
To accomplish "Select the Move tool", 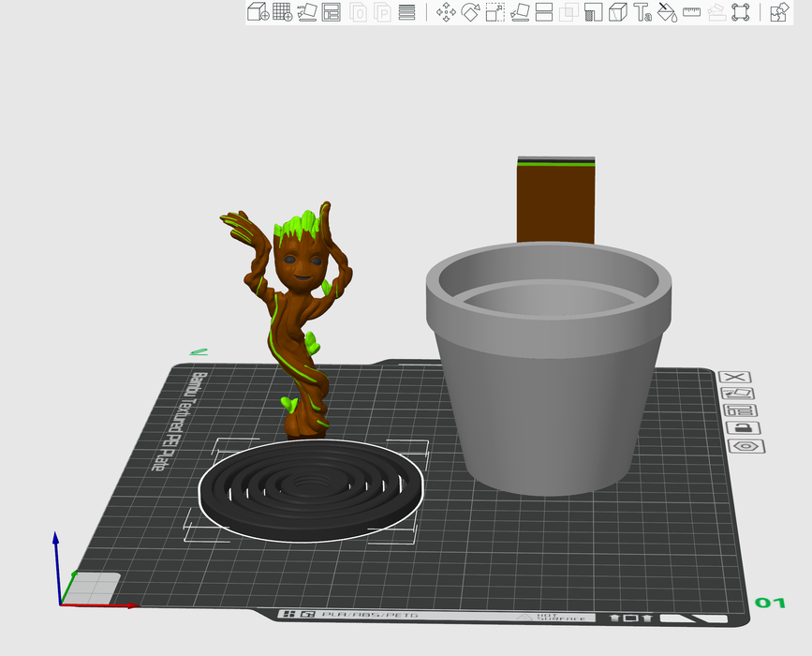I will 446,12.
